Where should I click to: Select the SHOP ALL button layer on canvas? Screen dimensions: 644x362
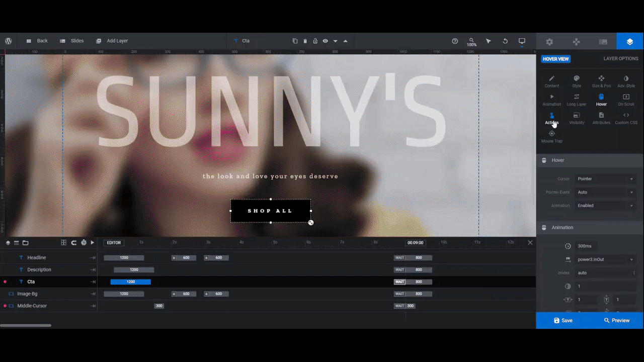[271, 211]
